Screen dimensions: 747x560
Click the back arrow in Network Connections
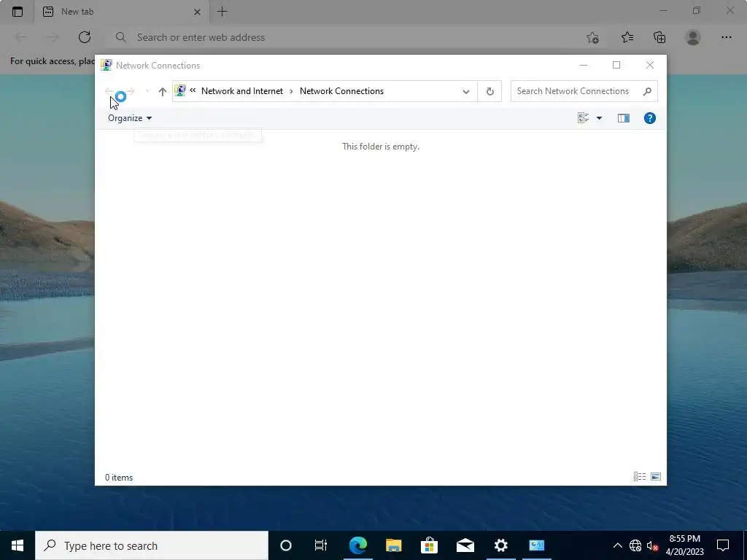[x=109, y=91]
